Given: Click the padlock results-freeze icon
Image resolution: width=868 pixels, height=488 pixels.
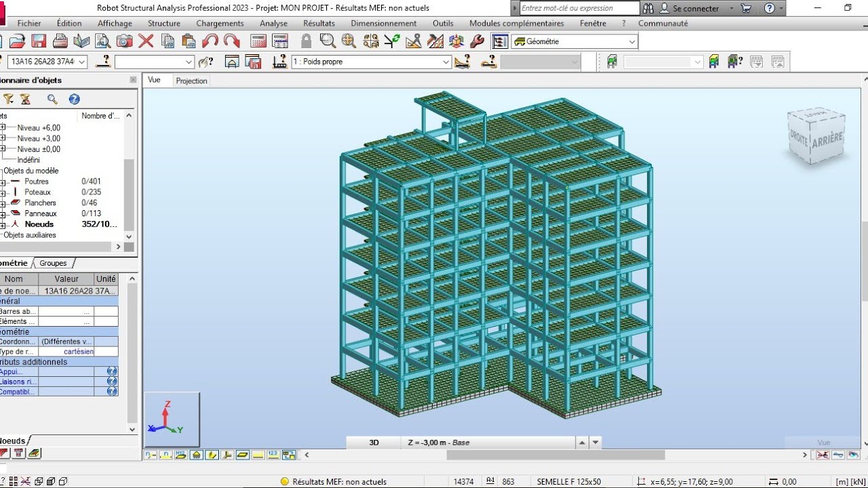Looking at the screenshot, I should pos(307,41).
